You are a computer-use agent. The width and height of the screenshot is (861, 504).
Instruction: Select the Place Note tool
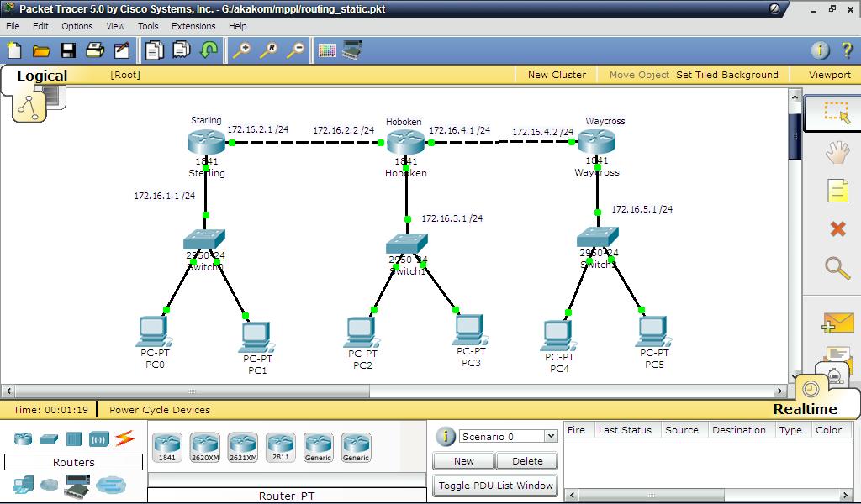[x=837, y=191]
